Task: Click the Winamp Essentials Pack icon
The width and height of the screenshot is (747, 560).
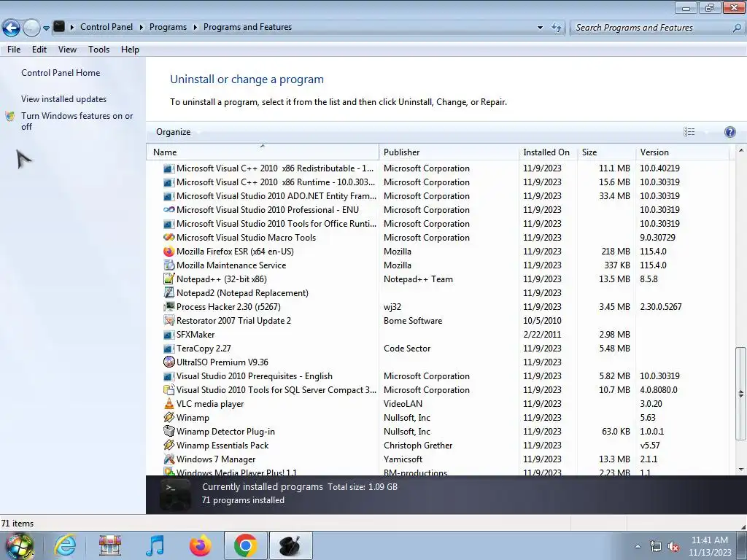Action: pos(169,445)
